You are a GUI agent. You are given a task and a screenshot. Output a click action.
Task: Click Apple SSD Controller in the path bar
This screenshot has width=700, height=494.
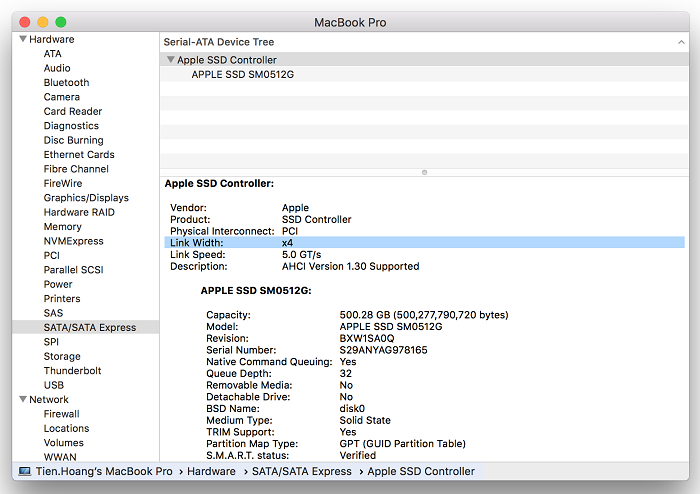point(421,471)
